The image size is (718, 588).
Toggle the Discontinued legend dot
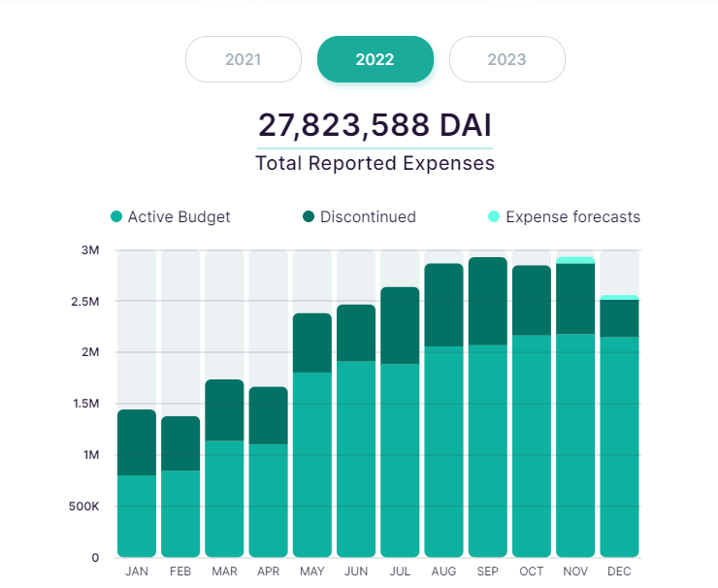click(309, 217)
